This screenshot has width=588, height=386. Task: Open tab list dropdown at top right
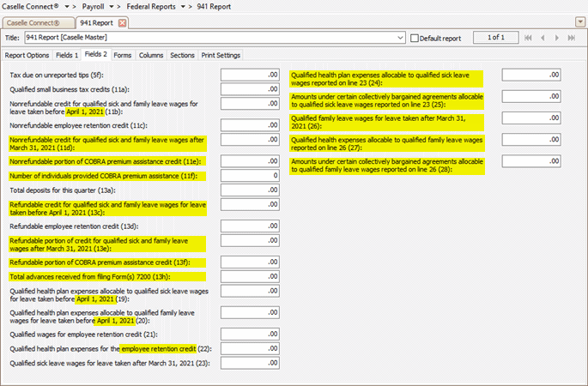click(x=579, y=22)
